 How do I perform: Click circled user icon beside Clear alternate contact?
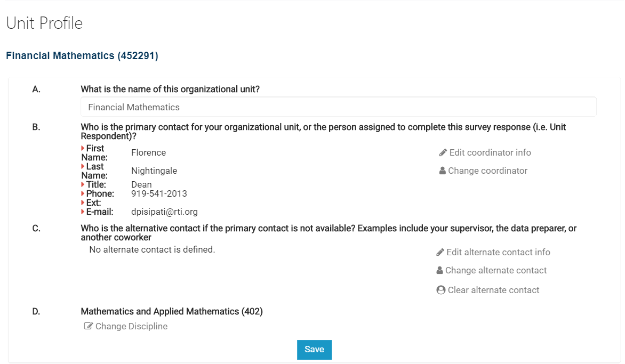coord(440,290)
